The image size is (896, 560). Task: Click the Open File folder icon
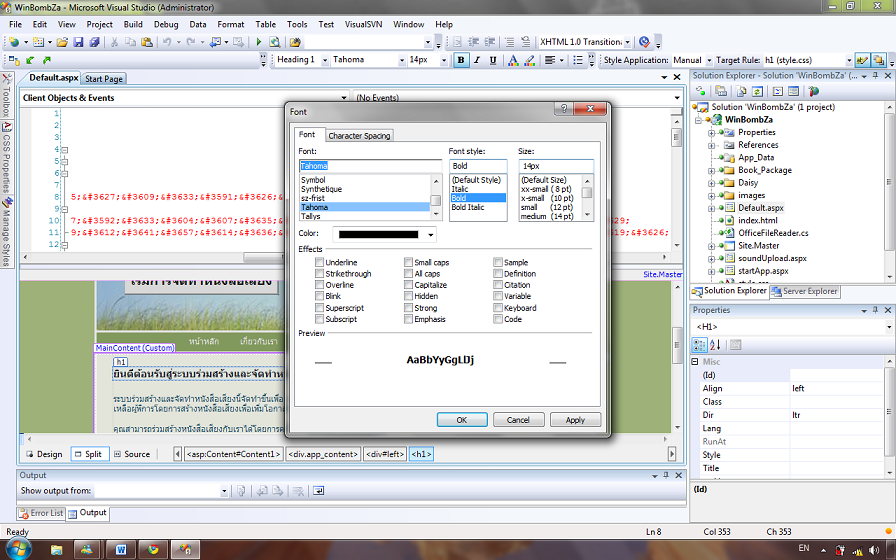pyautogui.click(x=62, y=42)
